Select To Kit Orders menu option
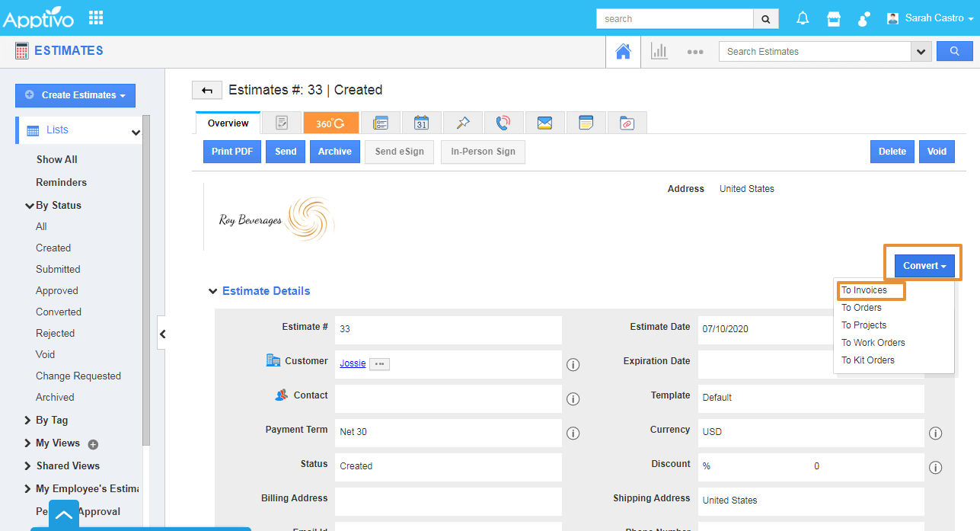This screenshot has width=980, height=531. [867, 360]
